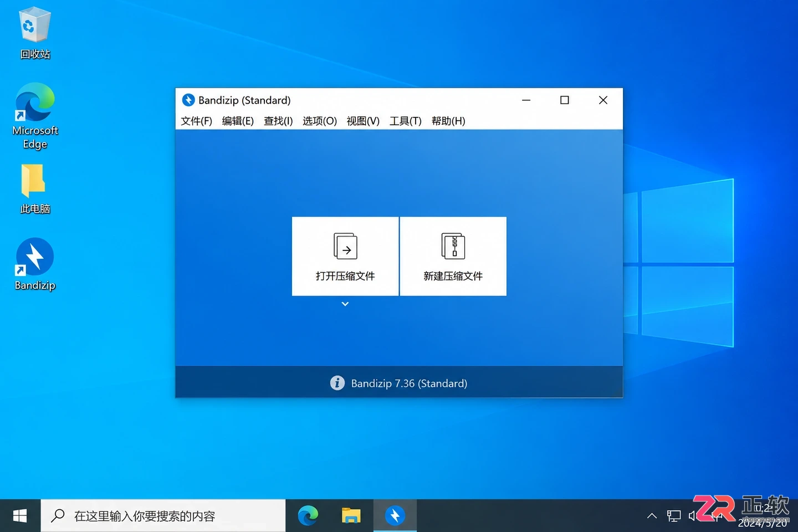Show hidden system tray icons
Image resolution: width=798 pixels, height=532 pixels.
[x=652, y=516]
